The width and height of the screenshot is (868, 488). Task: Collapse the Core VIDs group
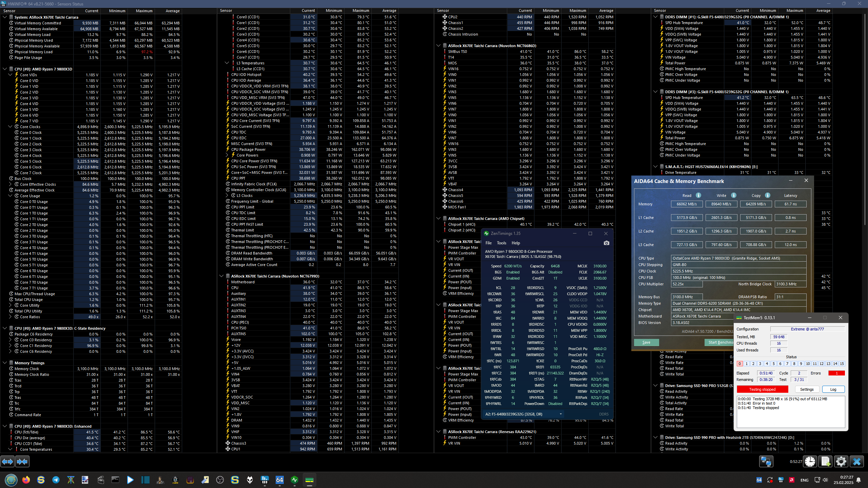[x=10, y=75]
